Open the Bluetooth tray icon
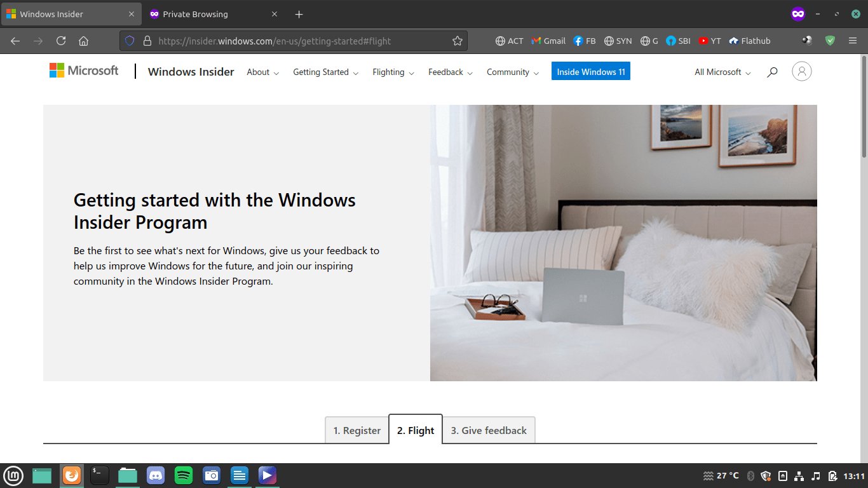 [750, 476]
